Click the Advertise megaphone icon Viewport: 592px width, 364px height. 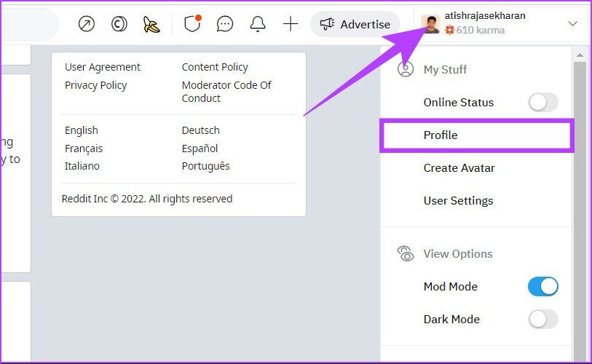pos(327,24)
